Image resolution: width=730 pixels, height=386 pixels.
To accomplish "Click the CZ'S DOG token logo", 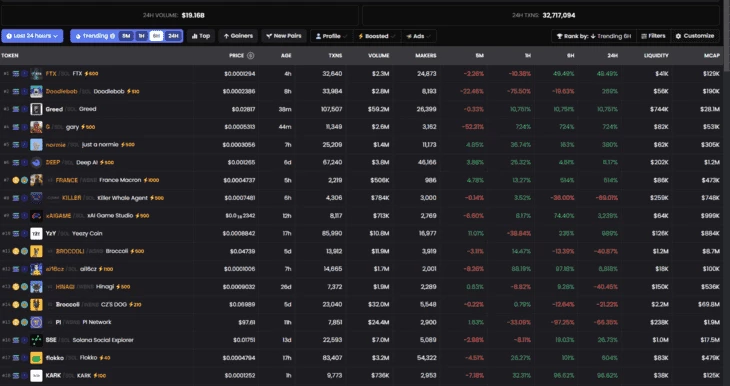I will 36,305.
